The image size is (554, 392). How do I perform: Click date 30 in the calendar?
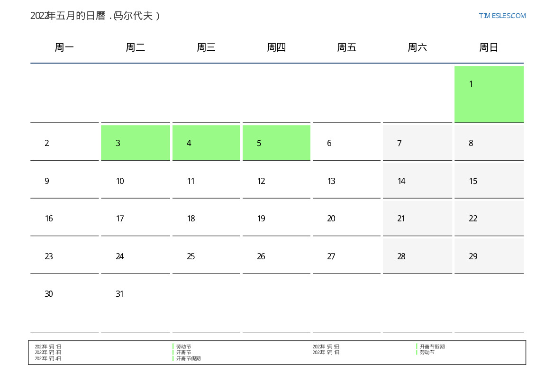[x=49, y=294]
